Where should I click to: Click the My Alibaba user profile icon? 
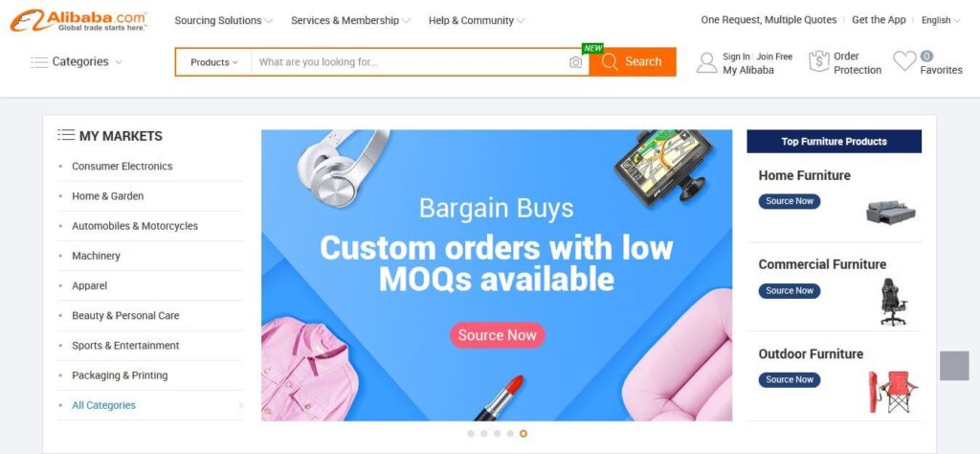coord(707,62)
